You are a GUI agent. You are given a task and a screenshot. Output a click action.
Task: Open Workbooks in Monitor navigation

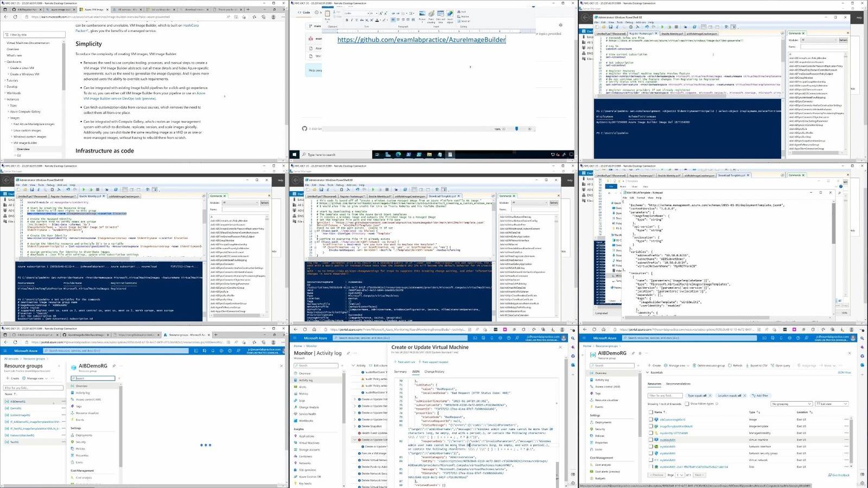coord(306,421)
